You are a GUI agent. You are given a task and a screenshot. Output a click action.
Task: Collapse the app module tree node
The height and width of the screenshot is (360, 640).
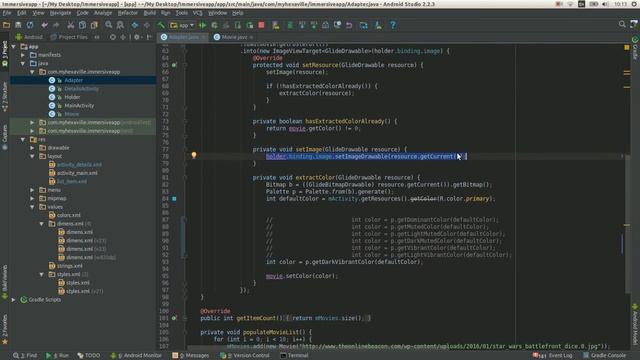tap(14, 47)
